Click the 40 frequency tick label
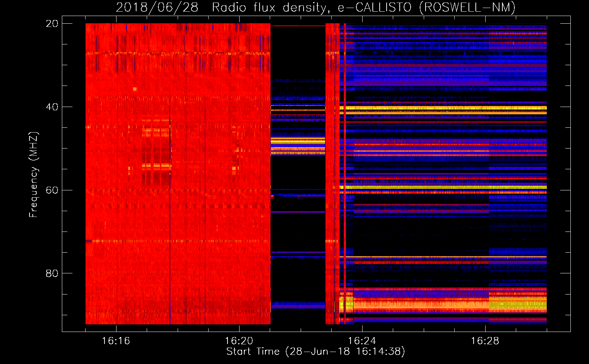 click(x=52, y=107)
